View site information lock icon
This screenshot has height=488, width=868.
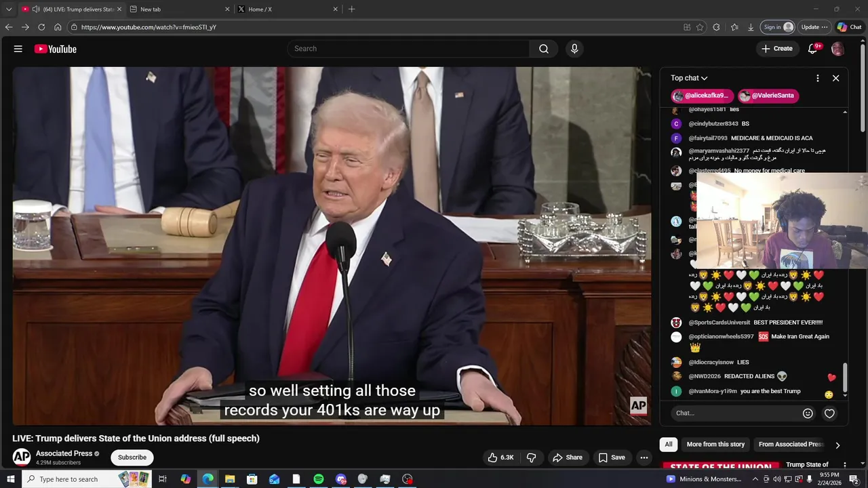pyautogui.click(x=74, y=27)
